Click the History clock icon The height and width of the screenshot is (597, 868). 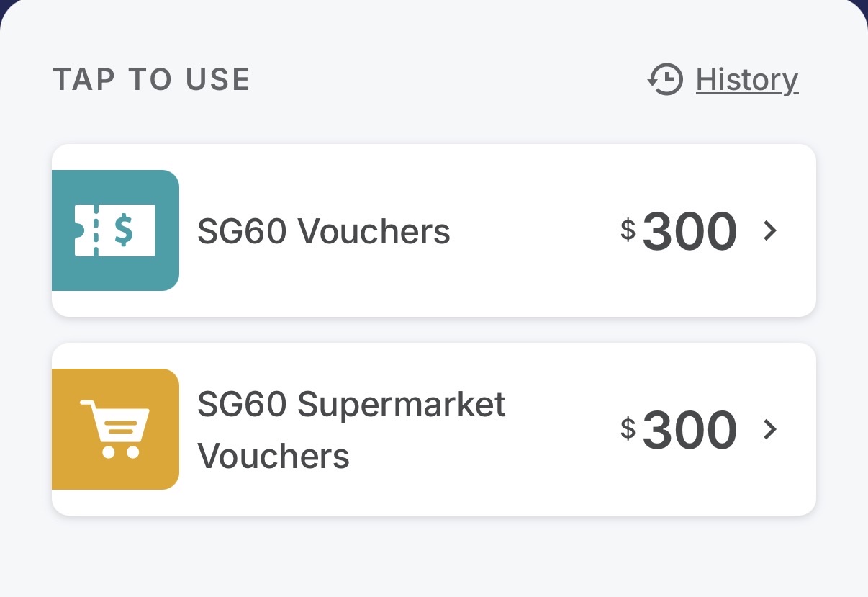(x=665, y=80)
